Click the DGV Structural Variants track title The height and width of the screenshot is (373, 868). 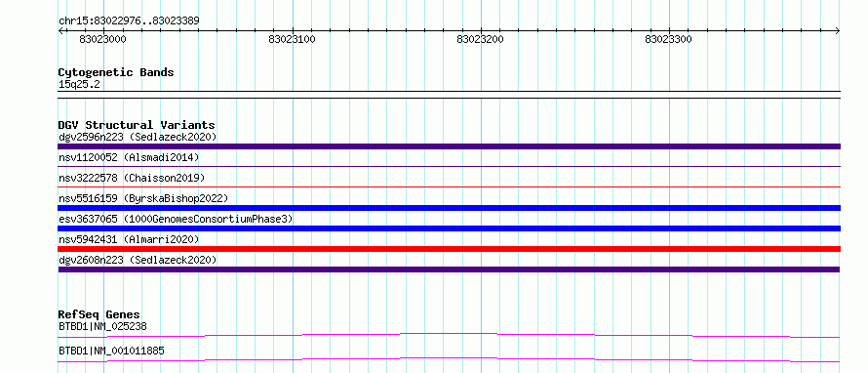pyautogui.click(x=137, y=125)
